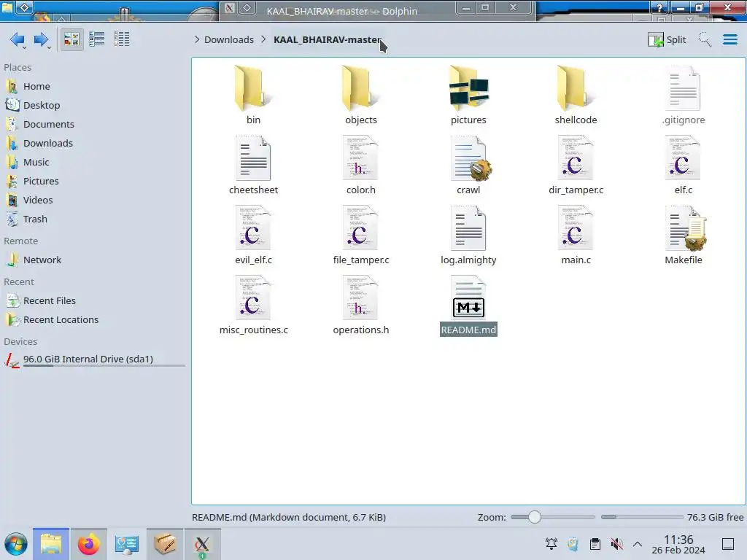The width and height of the screenshot is (747, 560).
Task: Select the log.almighty file
Action: pyautogui.click(x=468, y=236)
